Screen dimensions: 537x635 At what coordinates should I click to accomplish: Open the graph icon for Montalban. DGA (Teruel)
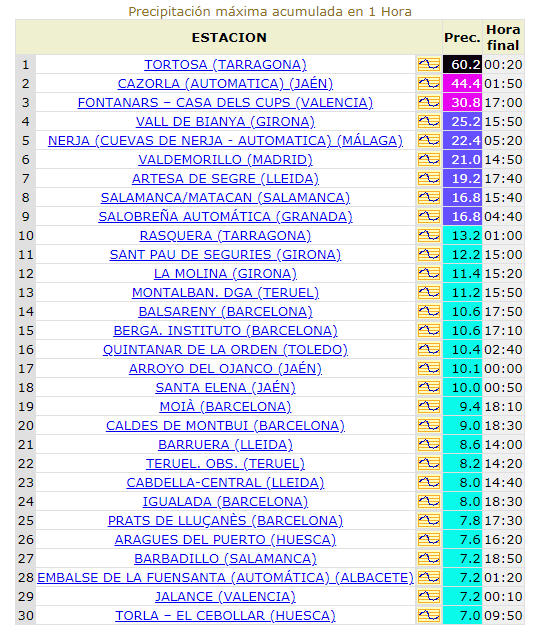coord(428,292)
